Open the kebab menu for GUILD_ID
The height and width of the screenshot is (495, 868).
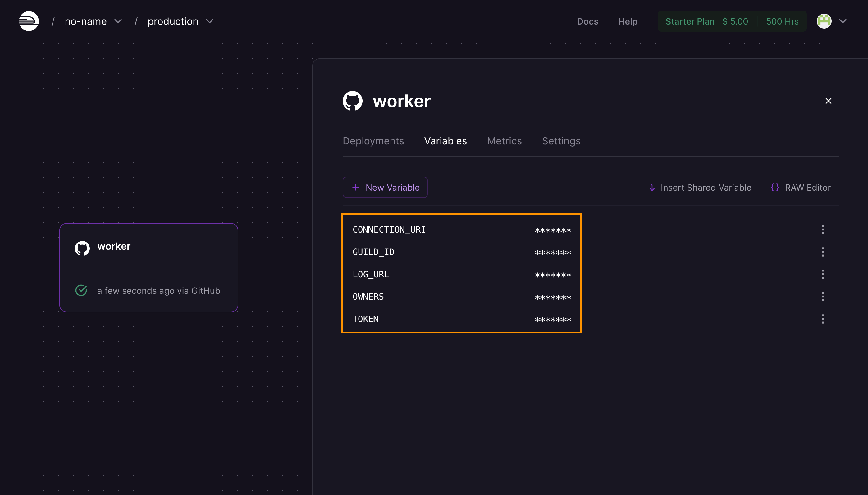pyautogui.click(x=823, y=252)
